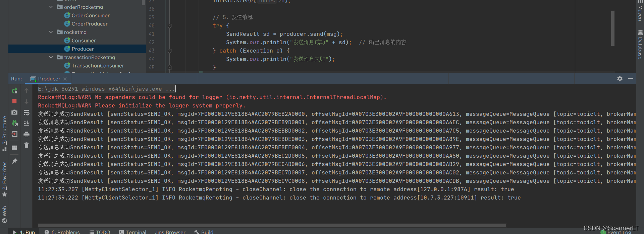
Task: Toggle soft-wrap in console output
Action: tap(26, 112)
